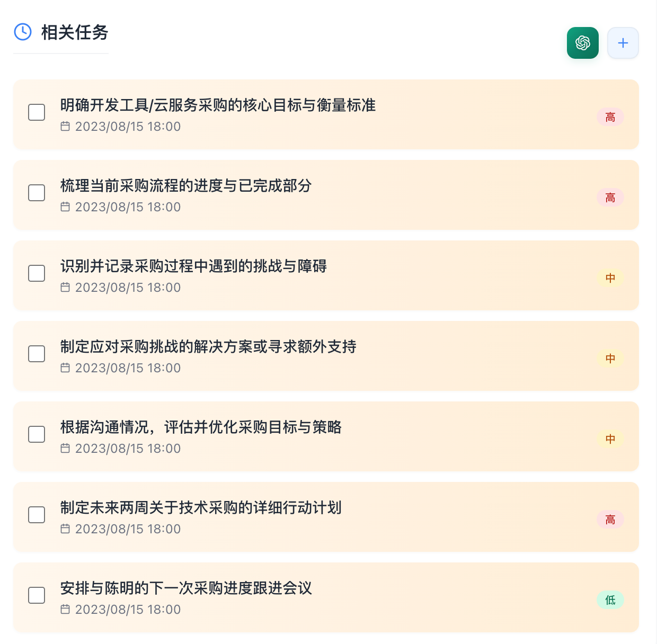This screenshot has width=657, height=644.
Task: Click the 中 priority tag on 根据沟通情况 task
Action: [x=610, y=439]
